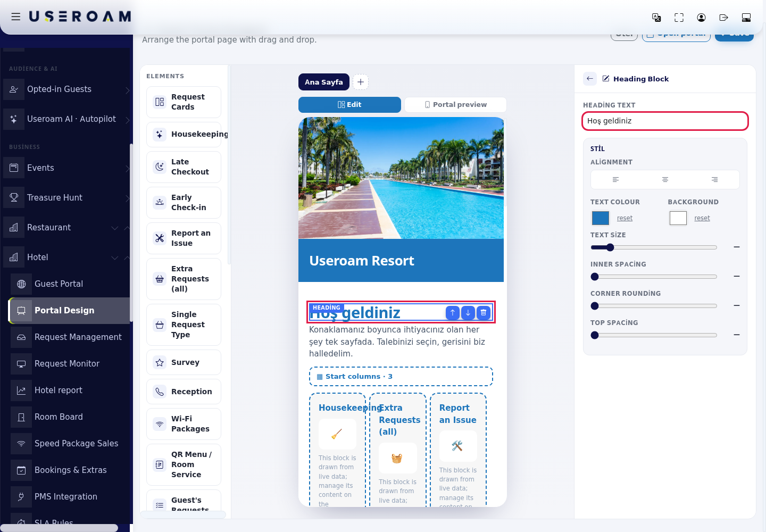Align heading text left
Screen dimensions: 766x532
pyautogui.click(x=615, y=180)
